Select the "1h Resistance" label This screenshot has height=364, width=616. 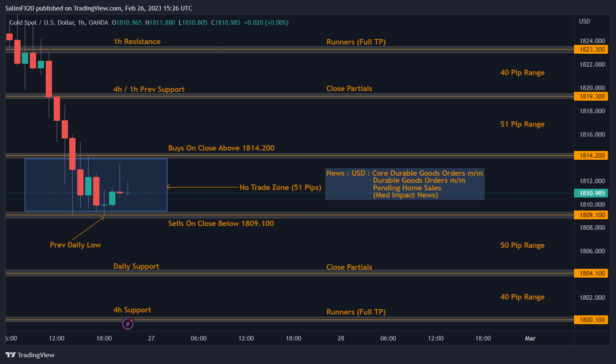[137, 42]
